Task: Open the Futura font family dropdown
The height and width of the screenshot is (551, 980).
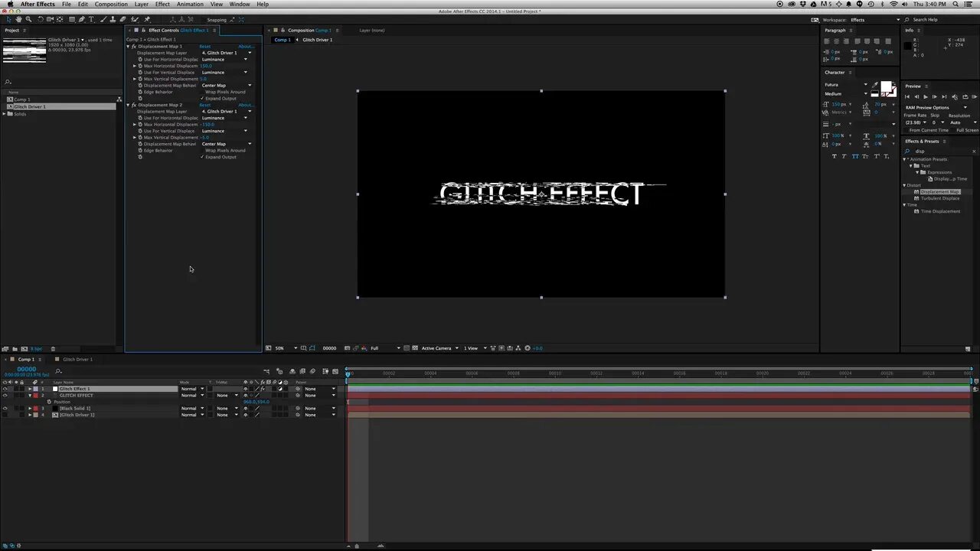Action: (846, 85)
